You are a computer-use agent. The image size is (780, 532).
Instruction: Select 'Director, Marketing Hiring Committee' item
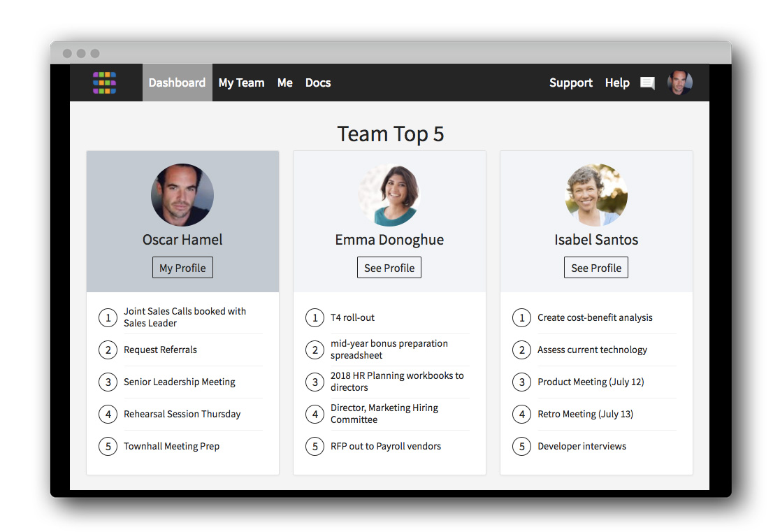pyautogui.click(x=384, y=414)
